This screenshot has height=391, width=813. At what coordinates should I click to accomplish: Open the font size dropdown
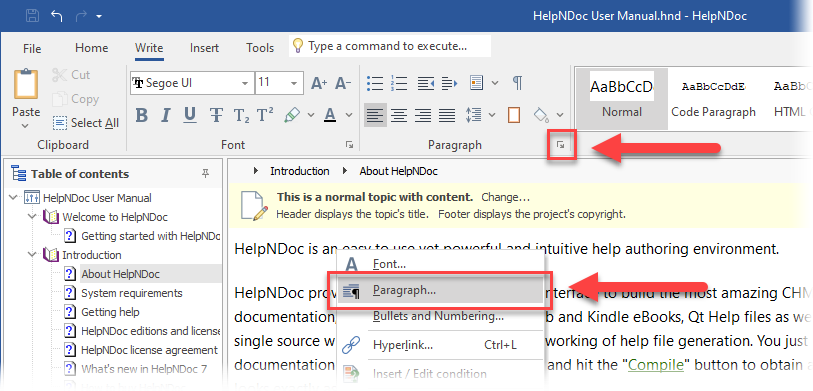click(x=293, y=83)
